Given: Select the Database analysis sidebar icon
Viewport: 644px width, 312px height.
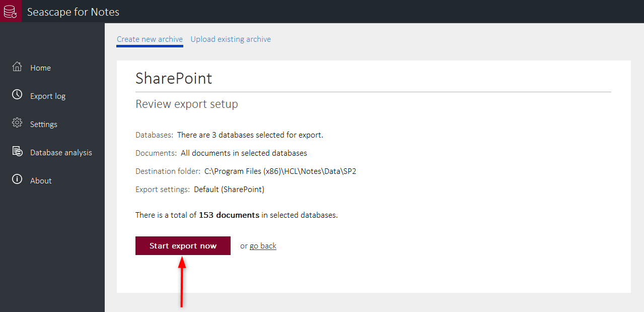Looking at the screenshot, I should [17, 151].
